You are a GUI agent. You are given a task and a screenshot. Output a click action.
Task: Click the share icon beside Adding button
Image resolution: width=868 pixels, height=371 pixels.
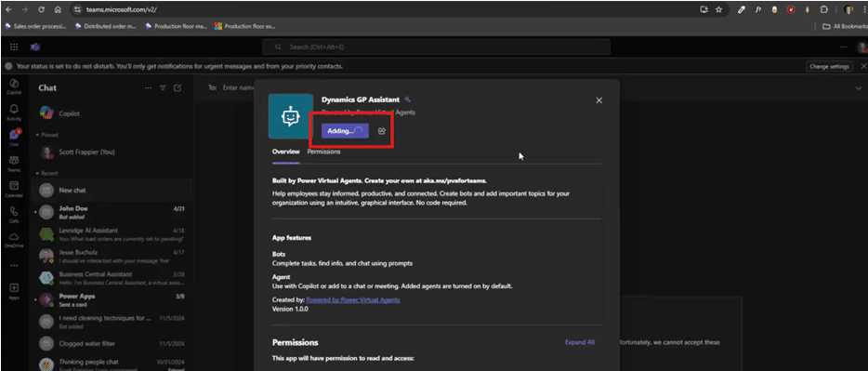pyautogui.click(x=381, y=131)
